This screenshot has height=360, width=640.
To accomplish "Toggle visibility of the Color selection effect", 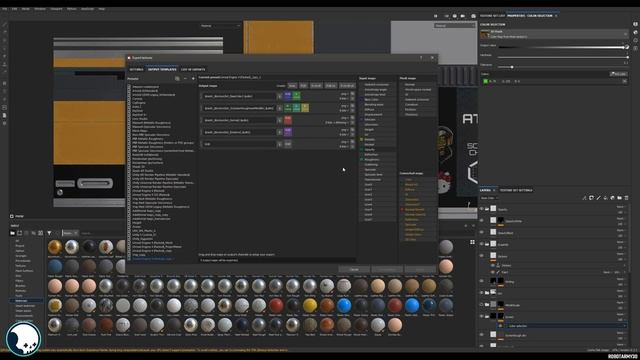I will coord(500,326).
